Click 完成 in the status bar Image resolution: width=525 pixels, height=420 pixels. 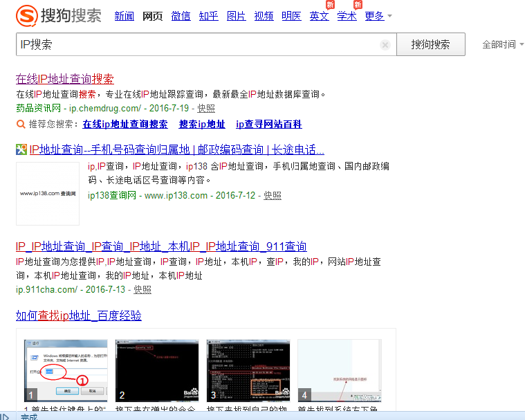pyautogui.click(x=29, y=417)
